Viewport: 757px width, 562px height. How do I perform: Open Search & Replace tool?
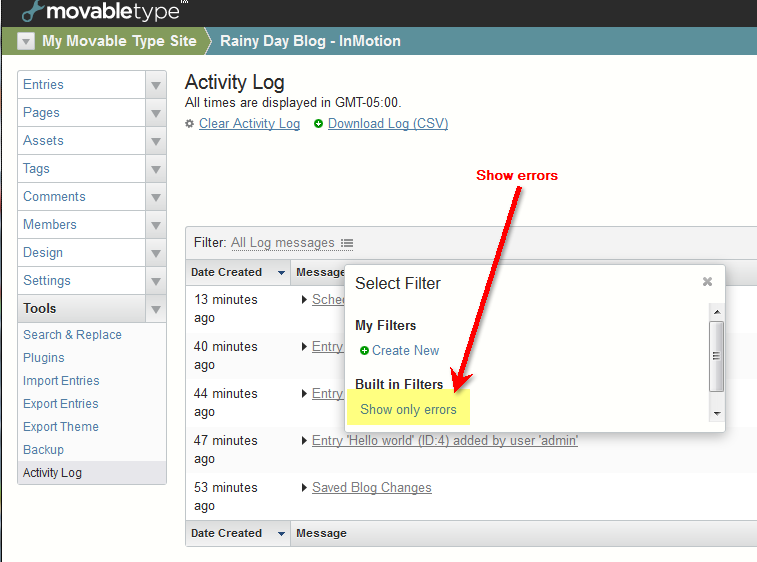tap(72, 335)
